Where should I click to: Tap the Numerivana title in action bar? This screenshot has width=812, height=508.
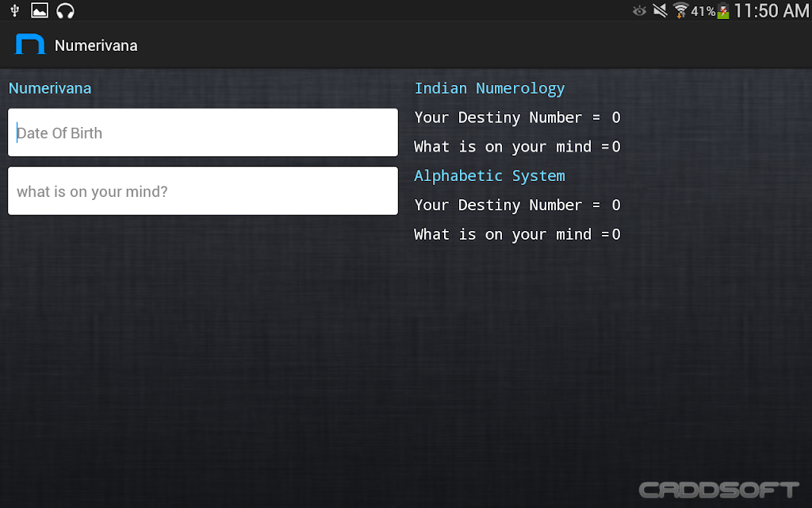[x=96, y=45]
